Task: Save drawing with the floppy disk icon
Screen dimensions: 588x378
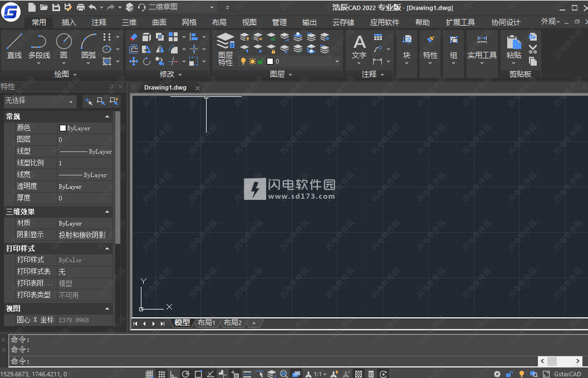Action: [x=56, y=7]
